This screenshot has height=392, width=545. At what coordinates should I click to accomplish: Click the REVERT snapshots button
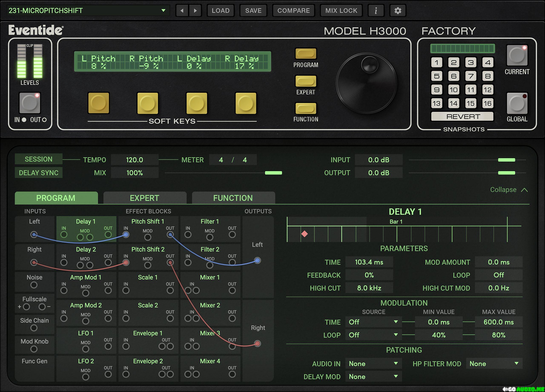click(x=463, y=117)
